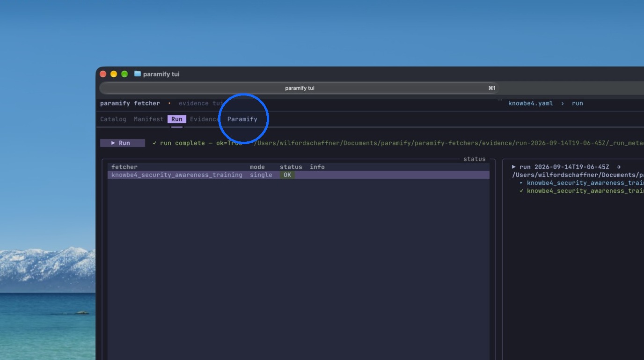Click the green zoom window button
Screen dimensions: 644x360
(x=124, y=74)
